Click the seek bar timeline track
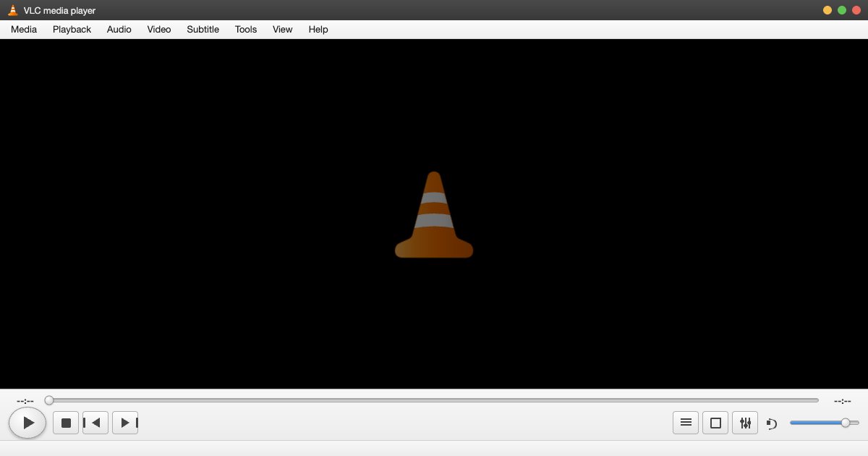 pyautogui.click(x=433, y=400)
